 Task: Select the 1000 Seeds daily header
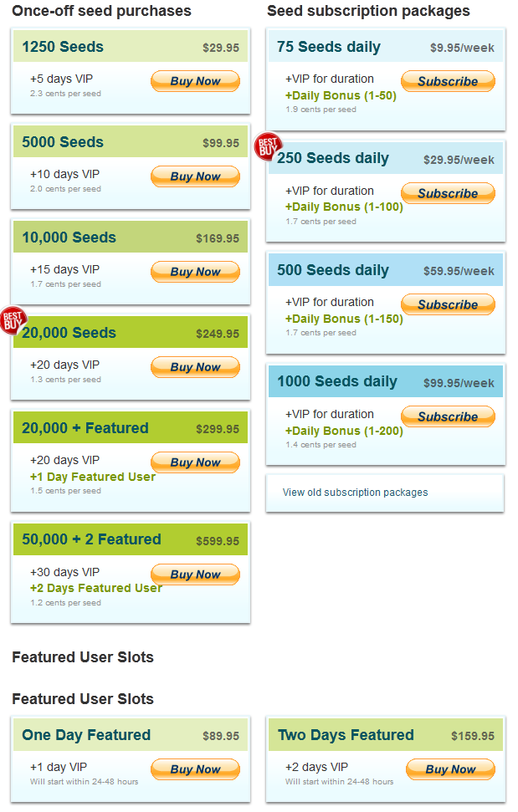386,381
